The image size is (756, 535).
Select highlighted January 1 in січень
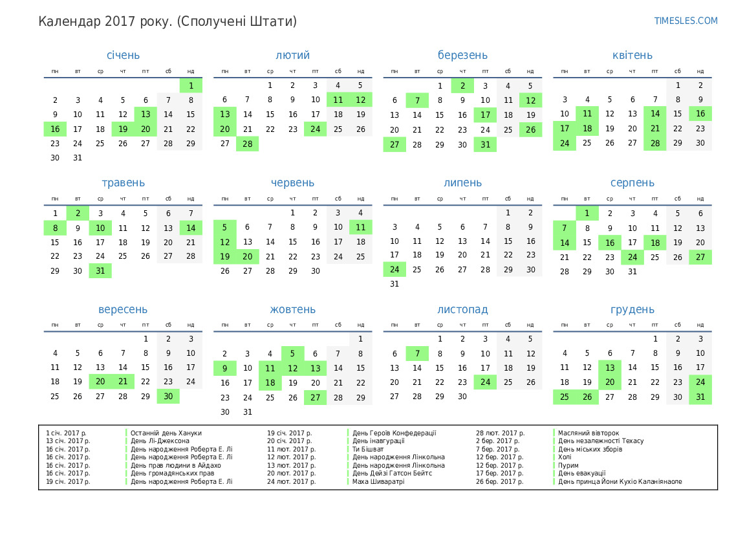[x=191, y=85]
